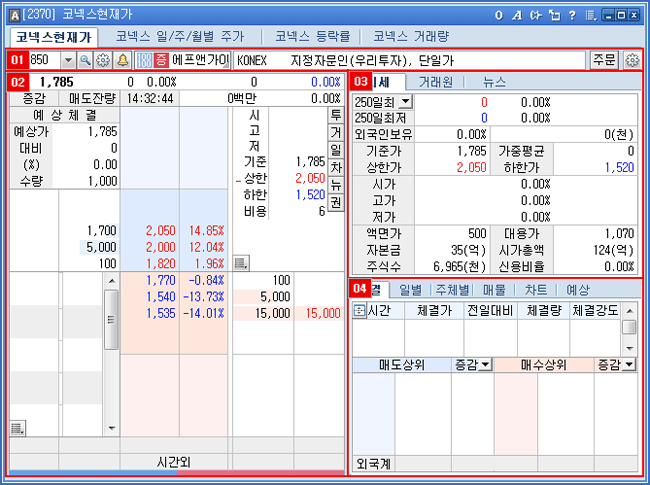Screen dimensions: 650x485
Task: Click the 뉴 side shortcut button
Action: pyautogui.click(x=335, y=185)
